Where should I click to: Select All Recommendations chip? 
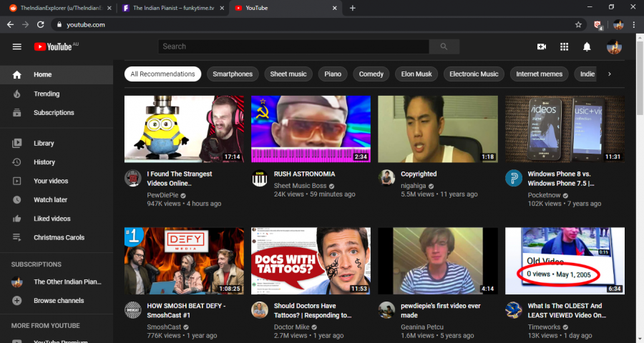[x=162, y=74]
